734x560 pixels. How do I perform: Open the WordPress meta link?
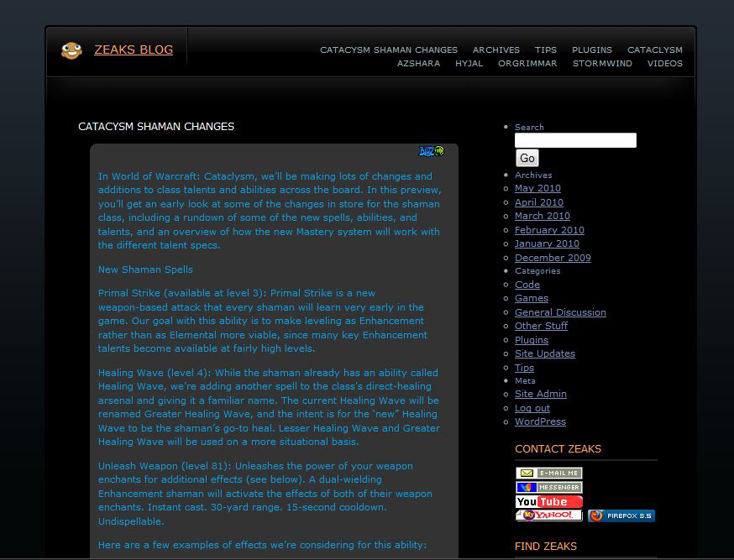[540, 421]
